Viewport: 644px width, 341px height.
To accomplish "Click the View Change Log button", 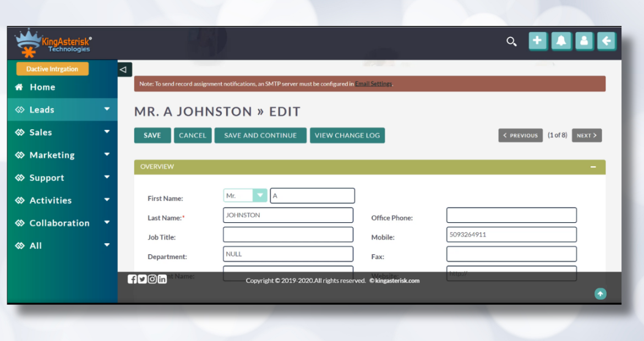I will pyautogui.click(x=347, y=135).
